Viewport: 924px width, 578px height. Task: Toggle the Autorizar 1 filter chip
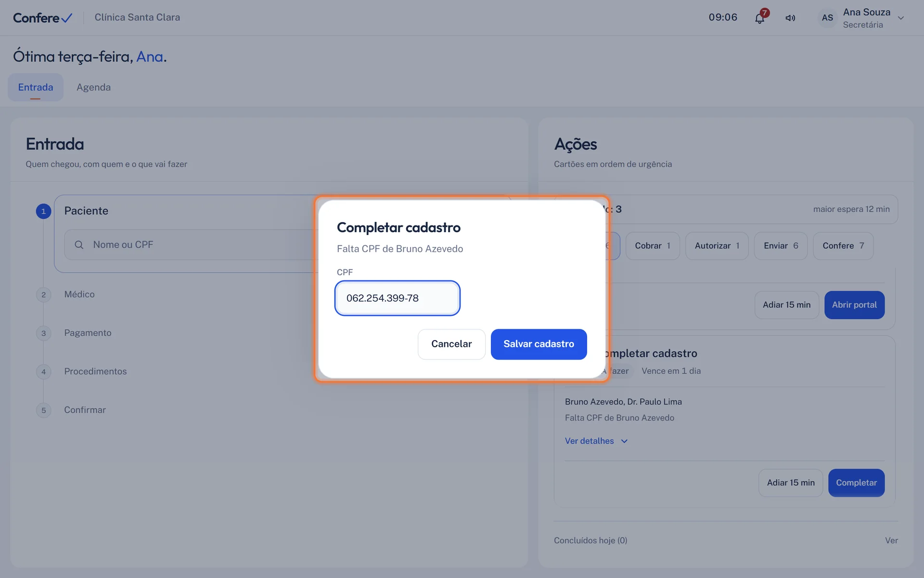(x=717, y=246)
